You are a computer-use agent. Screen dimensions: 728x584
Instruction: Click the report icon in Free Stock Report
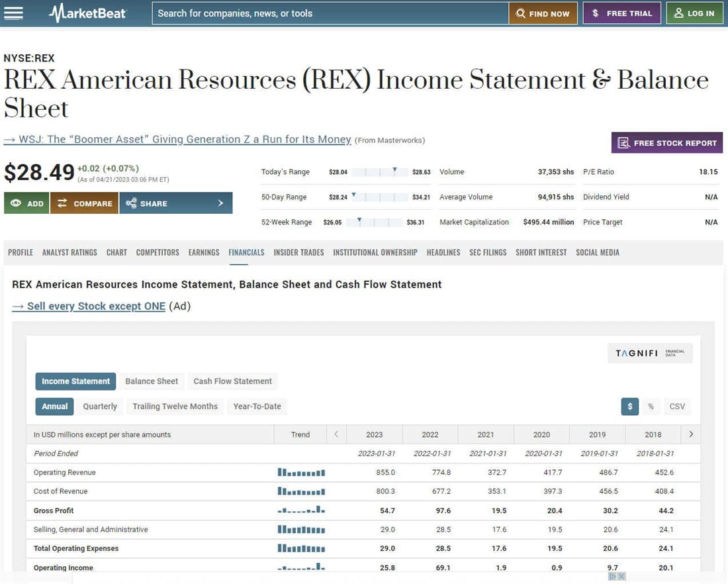click(623, 143)
